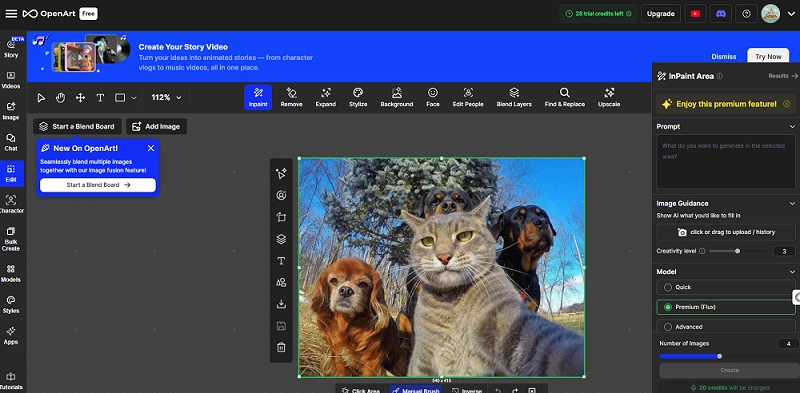Open the shape tool dropdown arrow
Image resolution: width=800 pixels, height=393 pixels.
point(134,97)
